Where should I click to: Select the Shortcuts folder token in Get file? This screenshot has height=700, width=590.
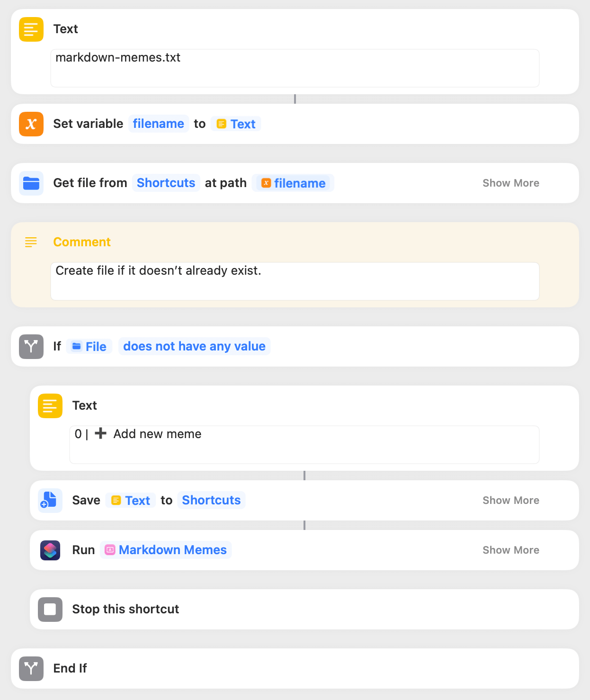[166, 183]
